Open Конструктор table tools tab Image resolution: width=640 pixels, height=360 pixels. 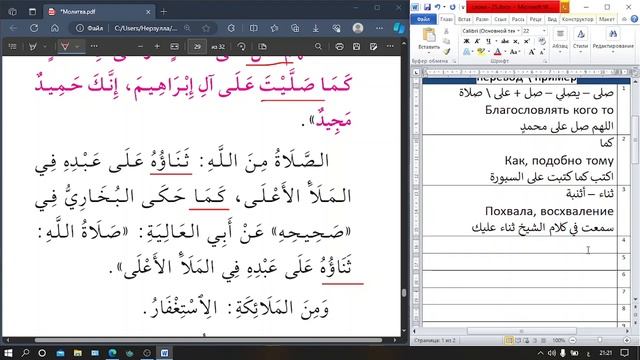pyautogui.click(x=577, y=19)
